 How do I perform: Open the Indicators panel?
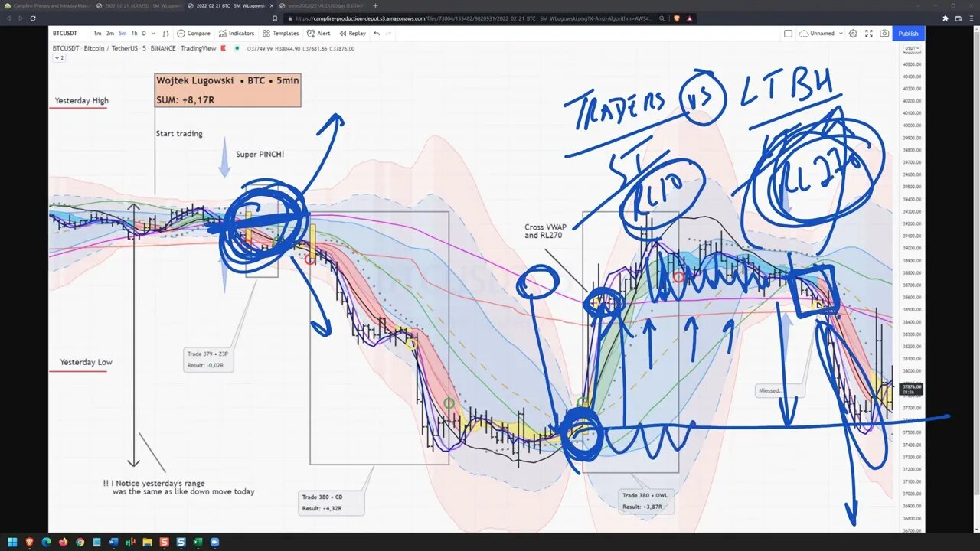236,34
